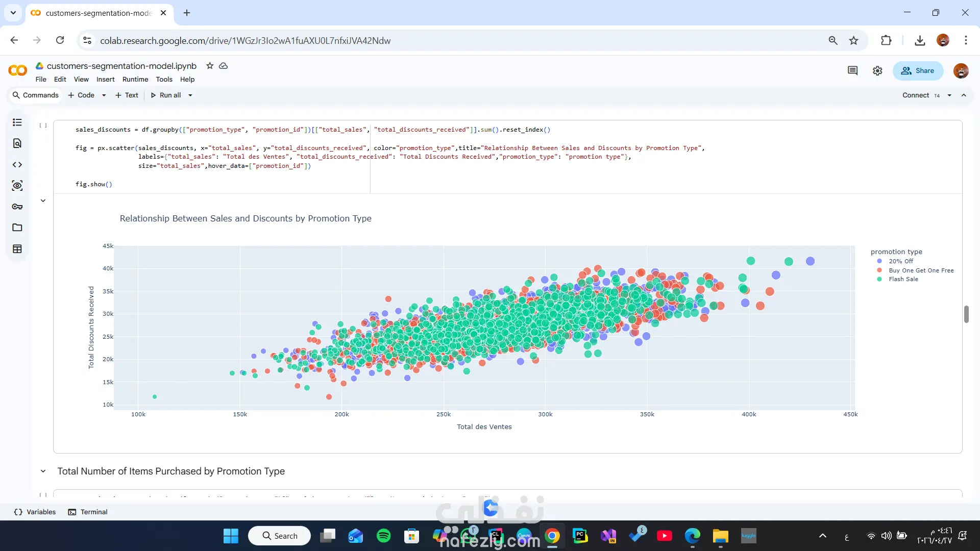Collapse the Colab header with chevron

[x=964, y=95]
